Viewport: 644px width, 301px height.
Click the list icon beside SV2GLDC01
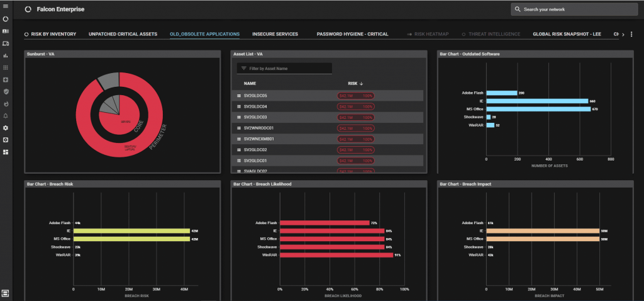238,161
